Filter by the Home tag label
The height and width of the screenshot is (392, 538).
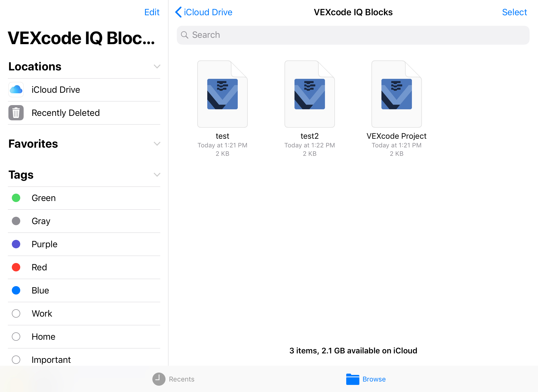point(43,337)
